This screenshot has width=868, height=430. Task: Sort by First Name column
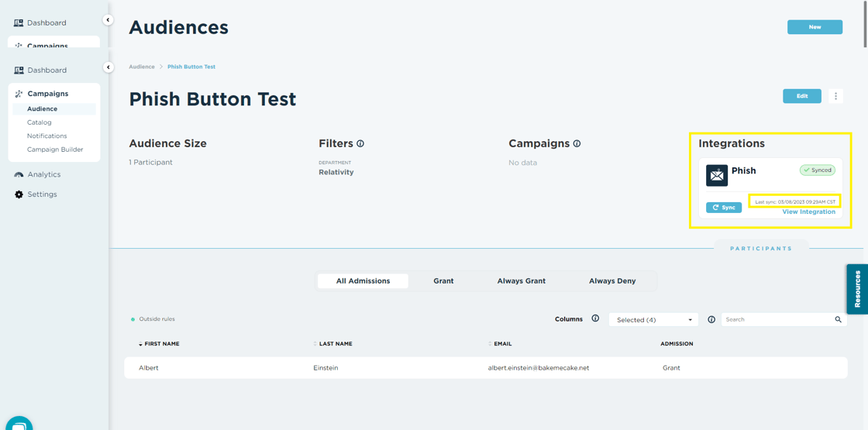point(161,344)
